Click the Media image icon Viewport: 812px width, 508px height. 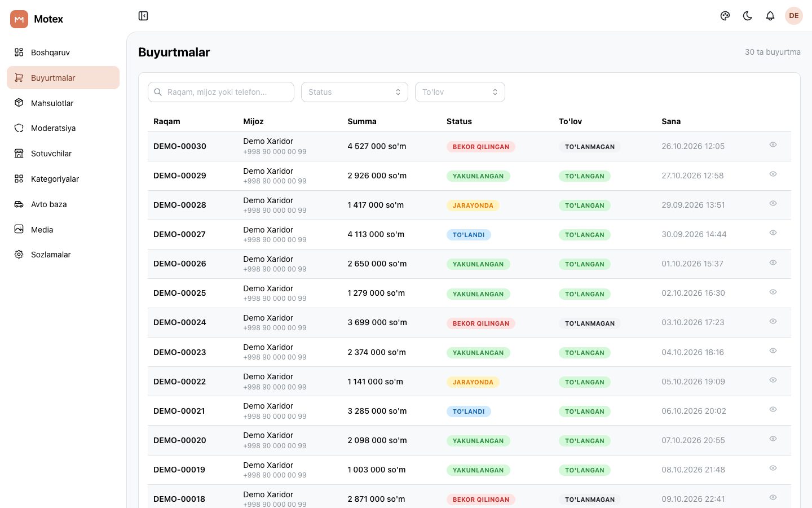19,229
